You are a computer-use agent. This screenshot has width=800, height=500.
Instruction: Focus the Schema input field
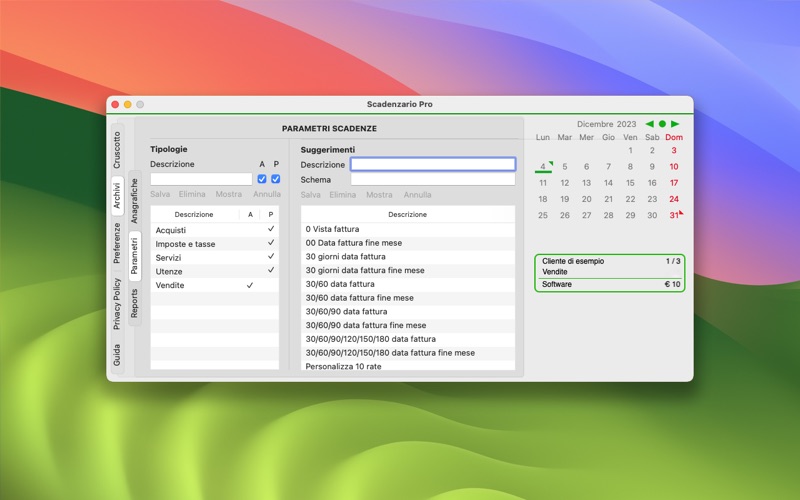point(433,180)
